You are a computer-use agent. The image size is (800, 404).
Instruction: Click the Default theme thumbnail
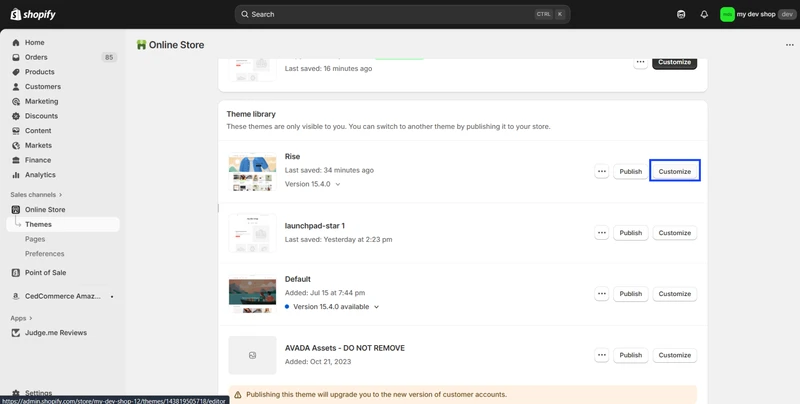coord(253,294)
